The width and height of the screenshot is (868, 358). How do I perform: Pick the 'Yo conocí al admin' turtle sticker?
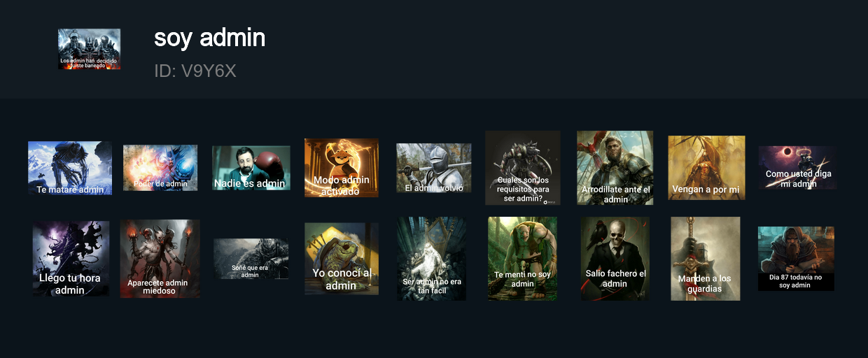[x=342, y=259]
